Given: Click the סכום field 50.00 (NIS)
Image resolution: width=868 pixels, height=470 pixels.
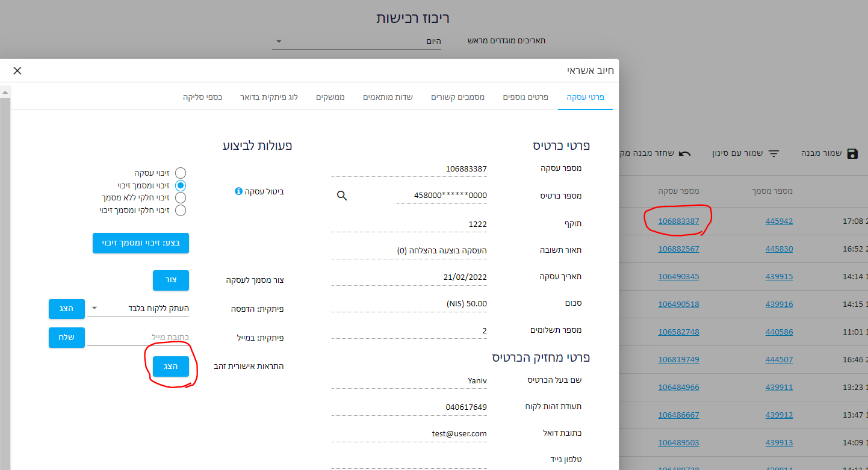Looking at the screenshot, I should [x=409, y=304].
